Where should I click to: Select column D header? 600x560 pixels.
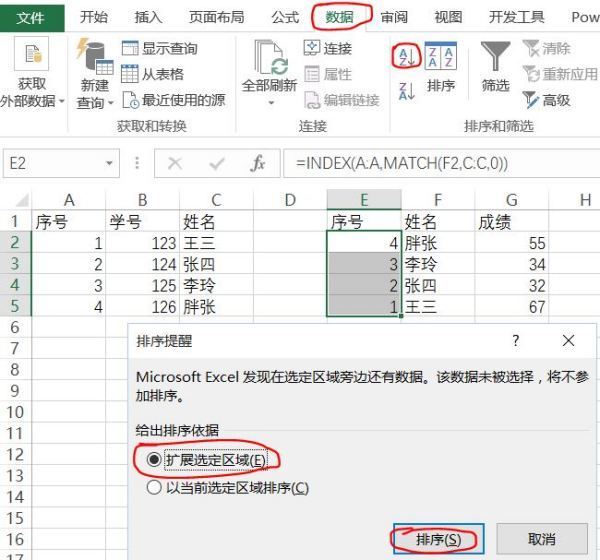290,200
